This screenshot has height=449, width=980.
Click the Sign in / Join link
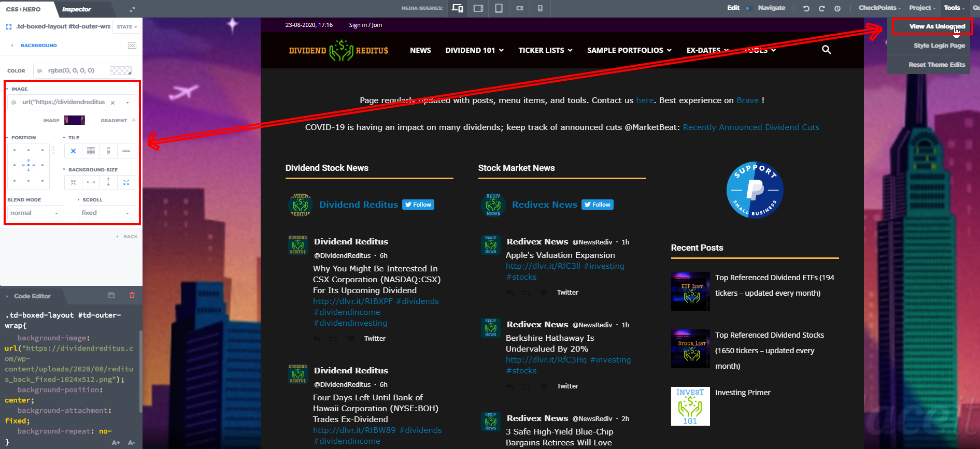pyautogui.click(x=365, y=25)
